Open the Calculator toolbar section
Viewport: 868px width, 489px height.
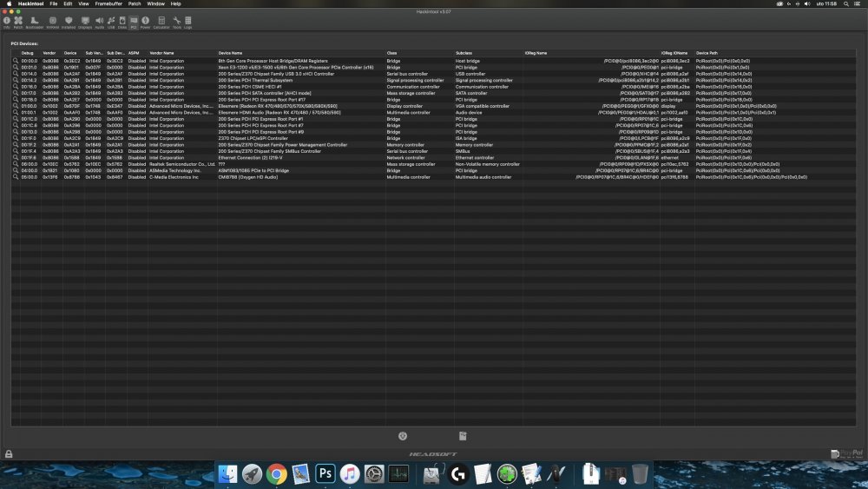point(161,23)
